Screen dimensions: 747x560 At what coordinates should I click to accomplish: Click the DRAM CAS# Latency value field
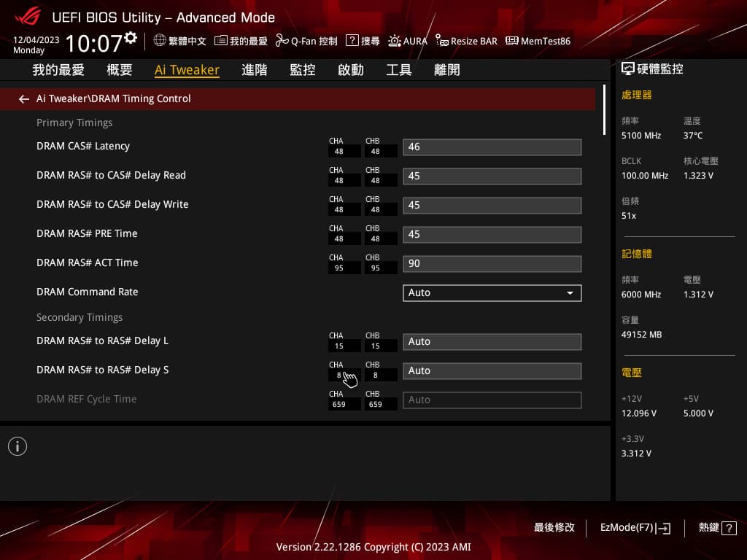pyautogui.click(x=492, y=147)
